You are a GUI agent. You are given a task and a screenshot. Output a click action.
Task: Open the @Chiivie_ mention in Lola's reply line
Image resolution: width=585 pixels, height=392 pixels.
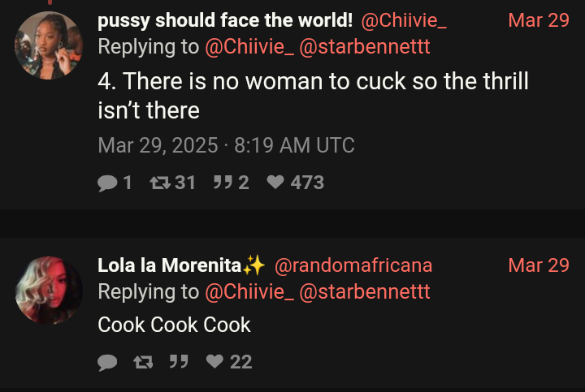click(x=249, y=292)
